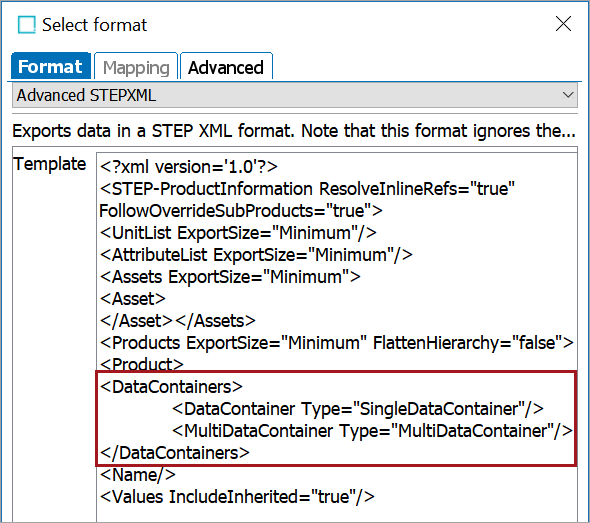The image size is (590, 523).
Task: Click the closing Asset and Assets line
Action: (x=178, y=321)
